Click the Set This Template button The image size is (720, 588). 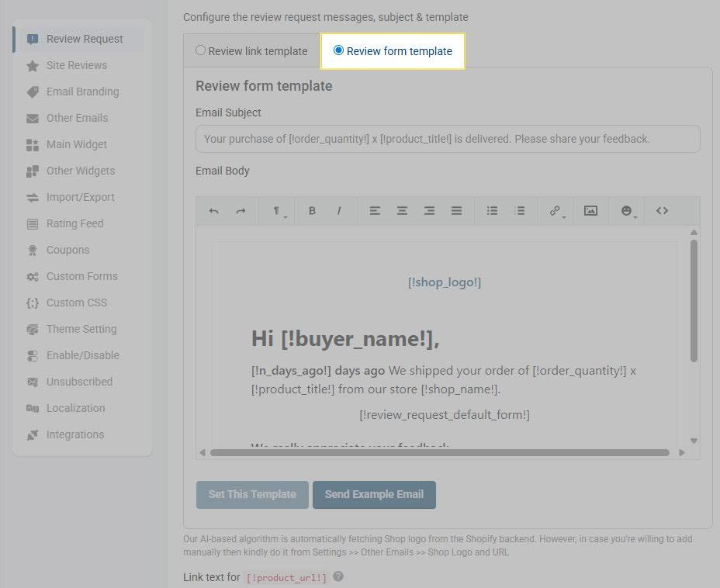pos(252,494)
